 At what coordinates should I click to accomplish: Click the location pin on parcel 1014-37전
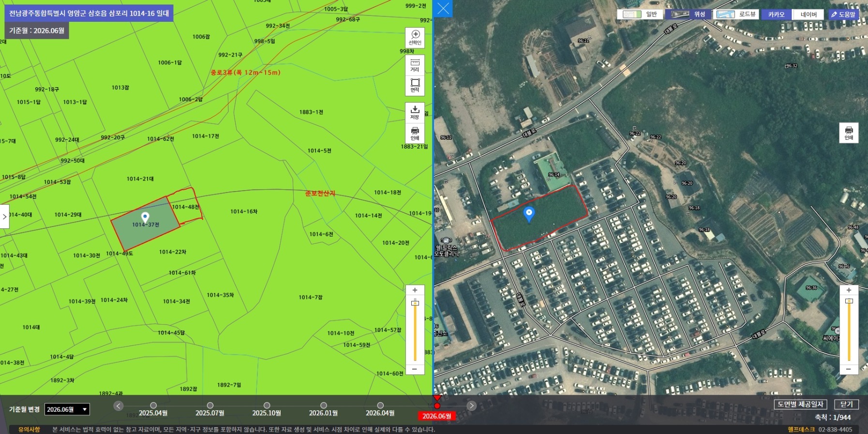pyautogui.click(x=145, y=217)
